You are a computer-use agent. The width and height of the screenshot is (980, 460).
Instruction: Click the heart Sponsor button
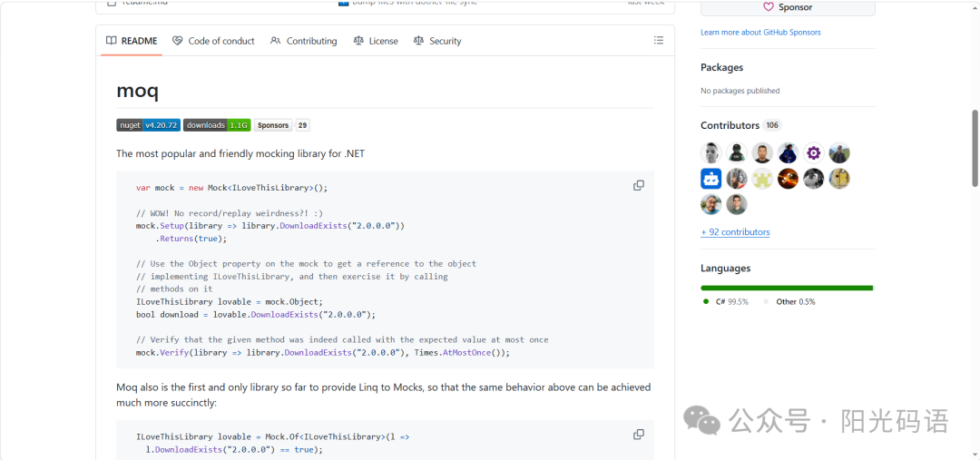tap(788, 7)
